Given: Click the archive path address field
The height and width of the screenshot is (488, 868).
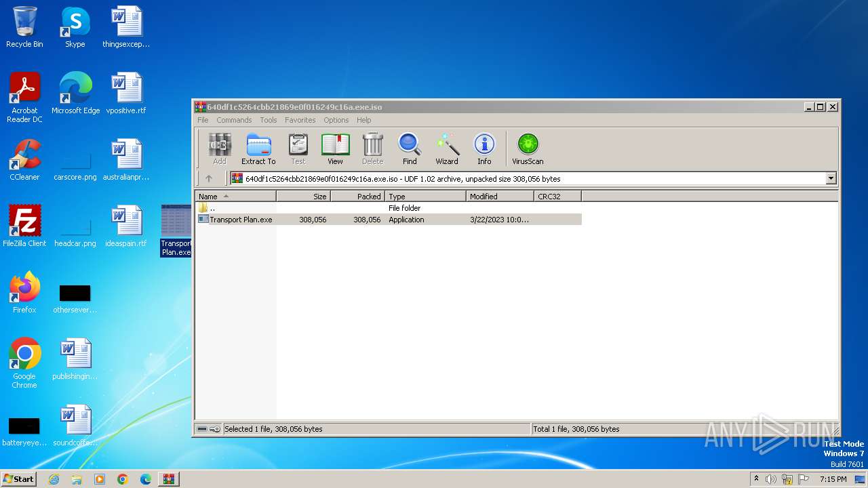Looking at the screenshot, I should [x=528, y=179].
